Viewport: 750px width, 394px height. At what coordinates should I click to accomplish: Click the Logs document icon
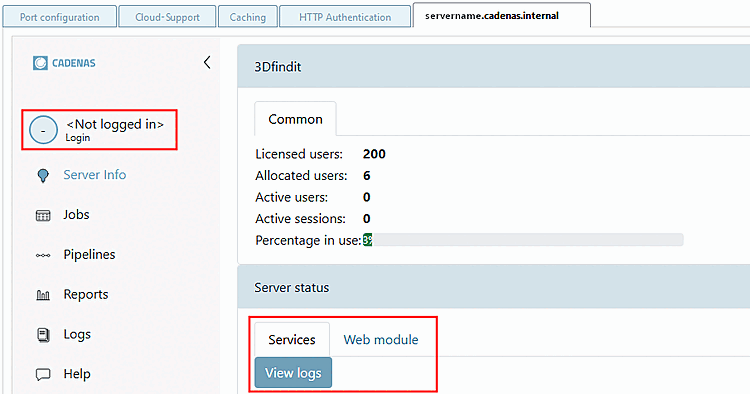pyautogui.click(x=43, y=335)
